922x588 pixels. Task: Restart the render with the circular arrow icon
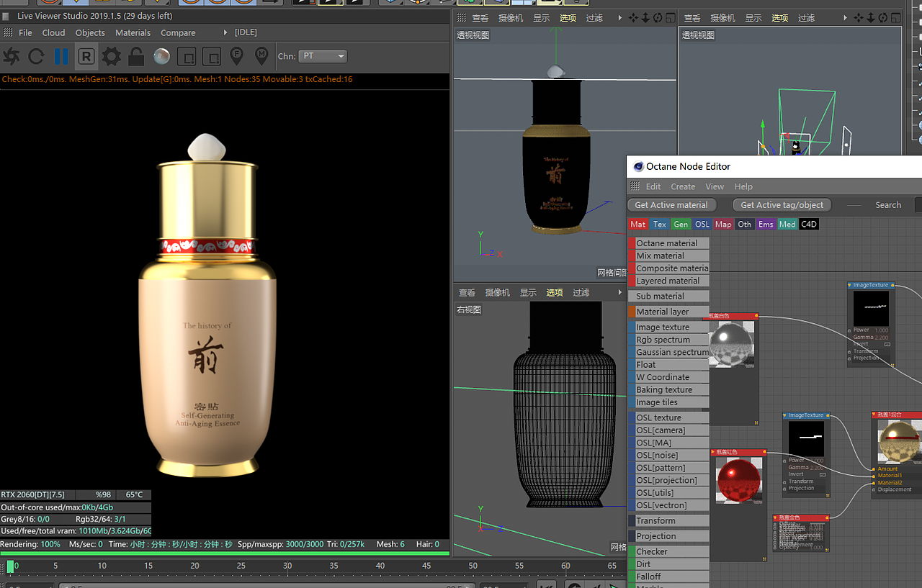[36, 56]
